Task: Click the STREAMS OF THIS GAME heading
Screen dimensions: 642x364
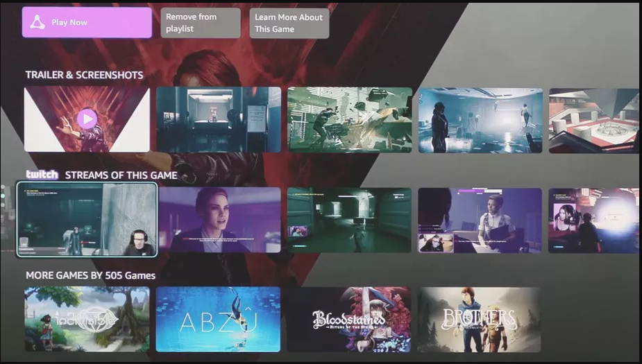Action: click(121, 175)
